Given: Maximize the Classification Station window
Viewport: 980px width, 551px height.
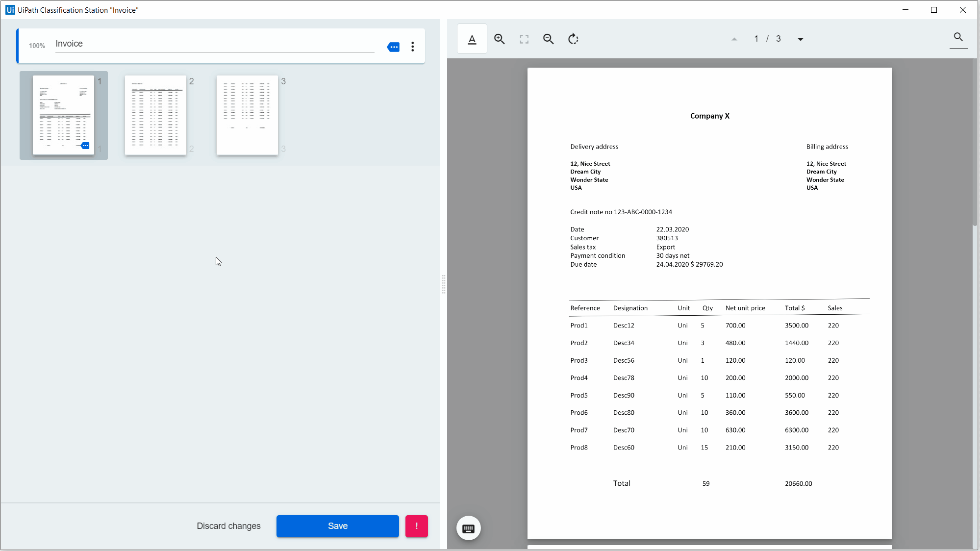Looking at the screenshot, I should click(933, 10).
